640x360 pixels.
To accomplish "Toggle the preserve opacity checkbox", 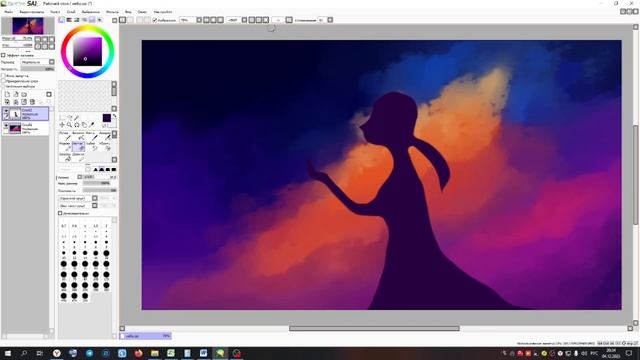I will pyautogui.click(x=3, y=76).
